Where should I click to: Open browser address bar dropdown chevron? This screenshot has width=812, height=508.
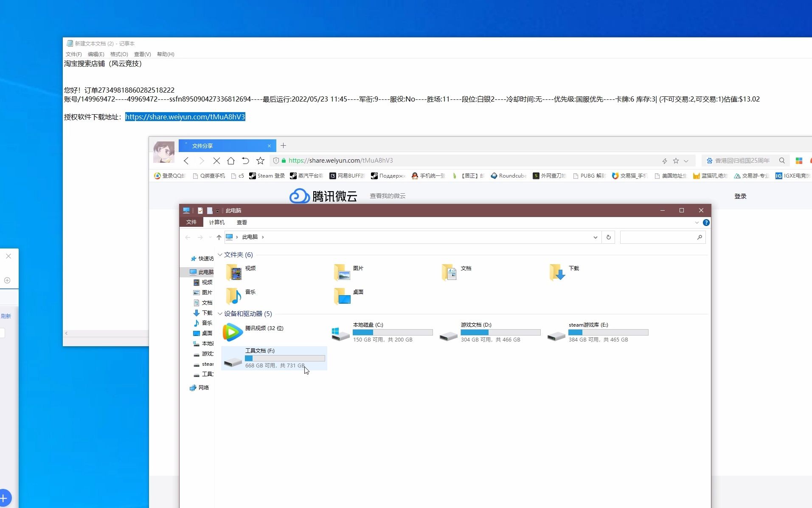(x=686, y=161)
